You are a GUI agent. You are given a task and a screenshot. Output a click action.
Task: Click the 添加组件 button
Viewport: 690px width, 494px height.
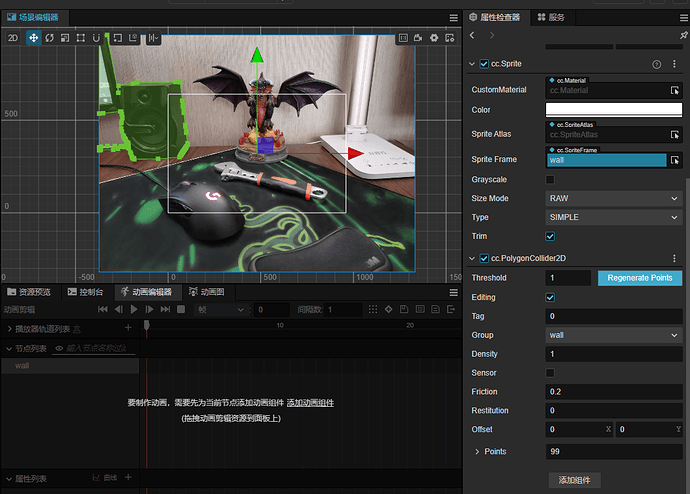(x=574, y=480)
